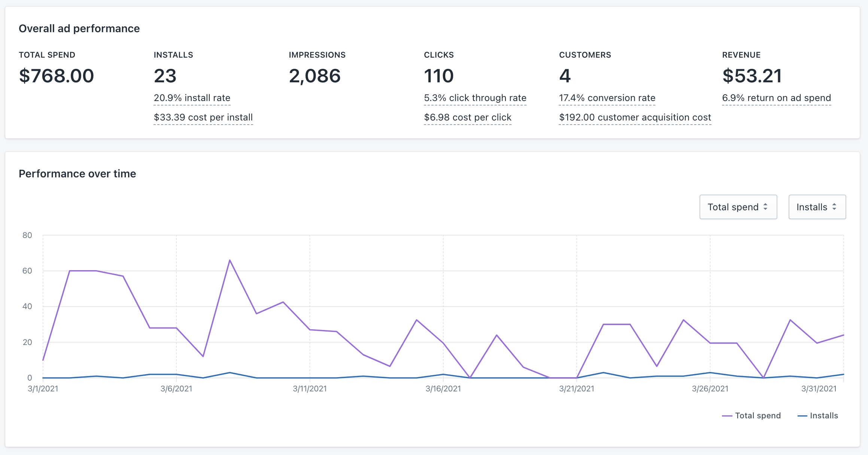Click the $6.98 cost per click label
This screenshot has height=455, width=868.
click(x=467, y=117)
